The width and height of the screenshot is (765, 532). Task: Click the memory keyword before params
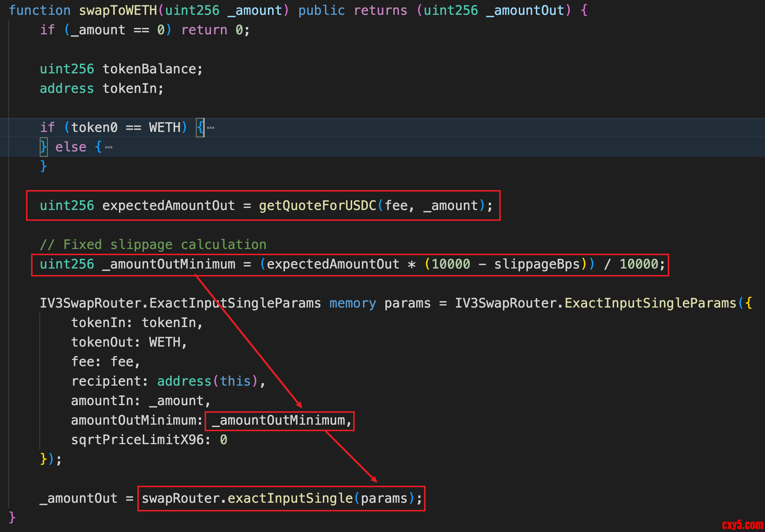352,303
